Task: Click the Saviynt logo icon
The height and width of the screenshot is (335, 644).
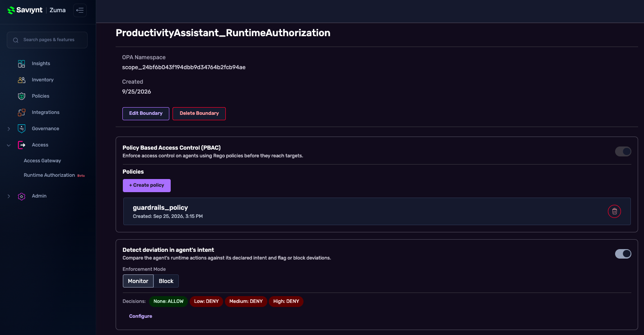Action: tap(11, 10)
